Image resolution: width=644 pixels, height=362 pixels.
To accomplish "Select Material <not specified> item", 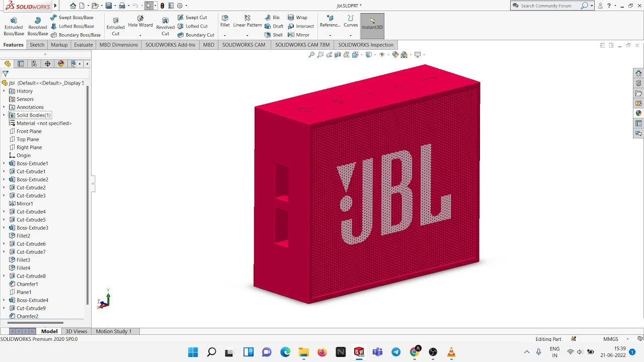I will (x=40, y=123).
